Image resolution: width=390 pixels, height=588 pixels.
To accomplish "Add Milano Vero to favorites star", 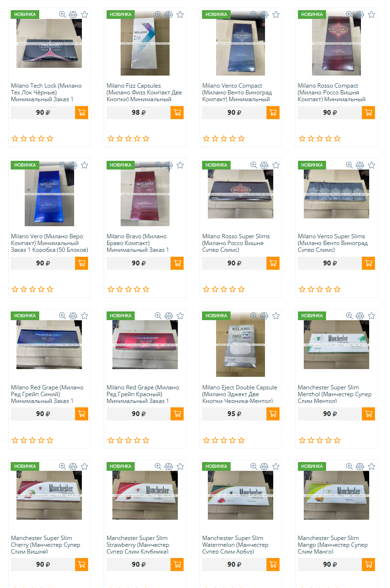I will 84,165.
